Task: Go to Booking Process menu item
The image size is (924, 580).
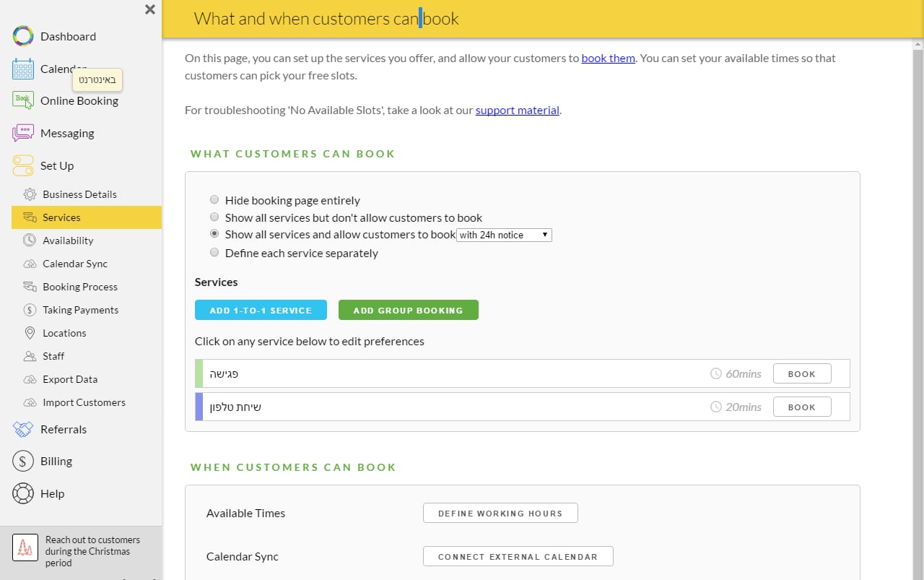Action: point(80,287)
